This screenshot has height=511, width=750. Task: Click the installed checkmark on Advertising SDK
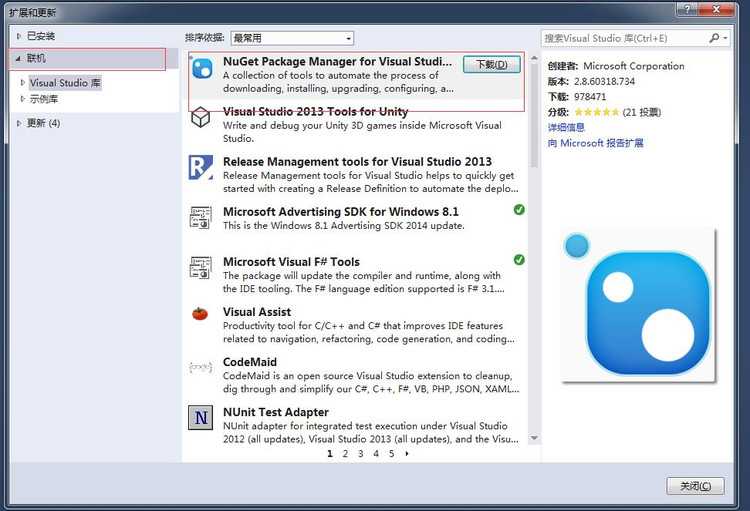click(x=519, y=210)
